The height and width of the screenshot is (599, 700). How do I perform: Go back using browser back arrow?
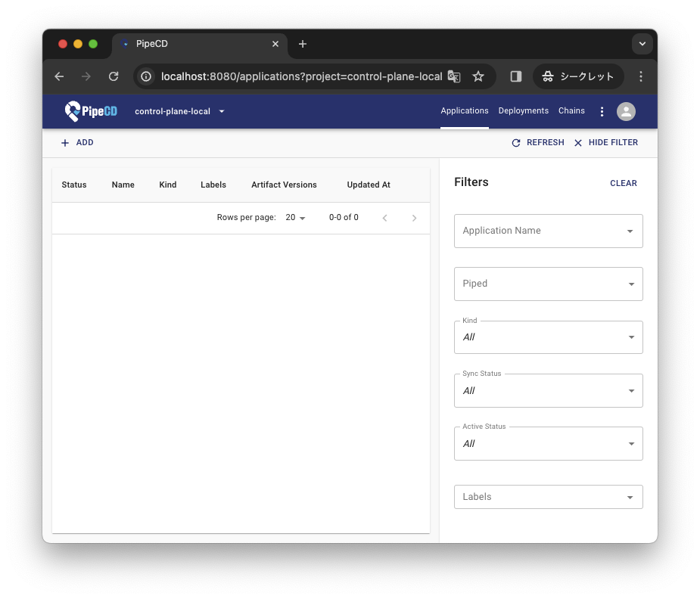[x=59, y=76]
